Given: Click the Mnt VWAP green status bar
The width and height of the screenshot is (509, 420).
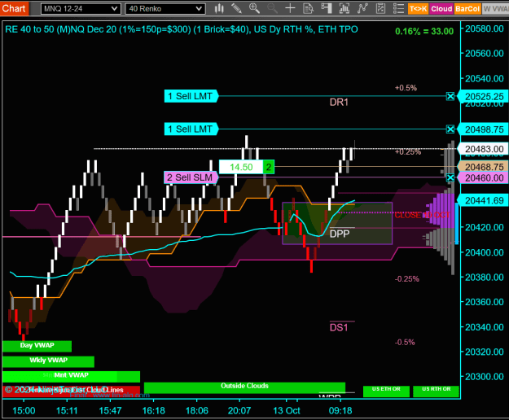Looking at the screenshot, I should pyautogui.click(x=71, y=376).
